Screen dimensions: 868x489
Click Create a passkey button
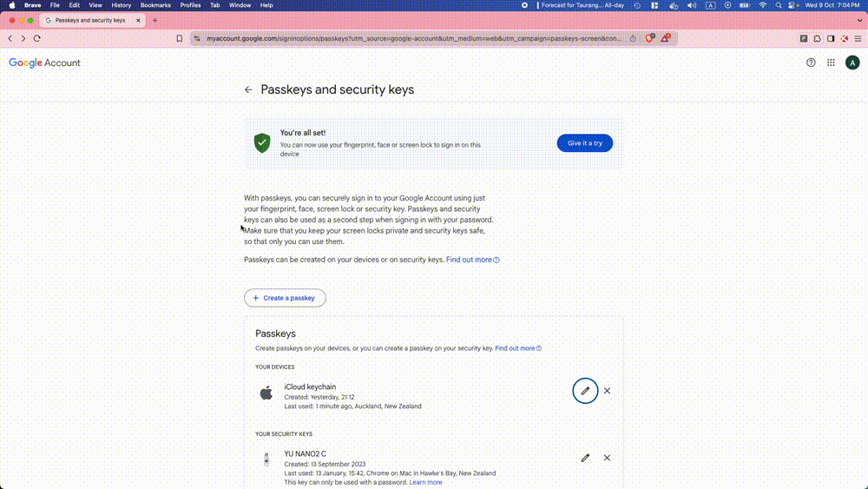point(285,298)
